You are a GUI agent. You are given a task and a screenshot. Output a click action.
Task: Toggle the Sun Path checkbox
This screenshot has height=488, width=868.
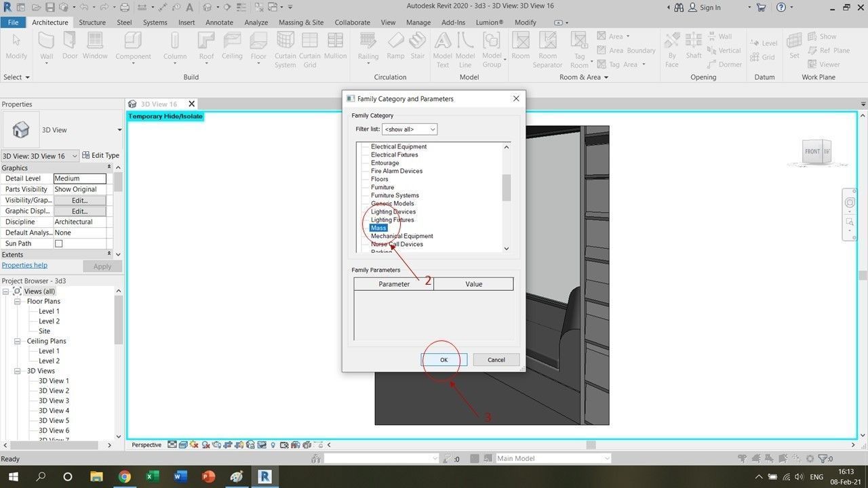coord(58,243)
